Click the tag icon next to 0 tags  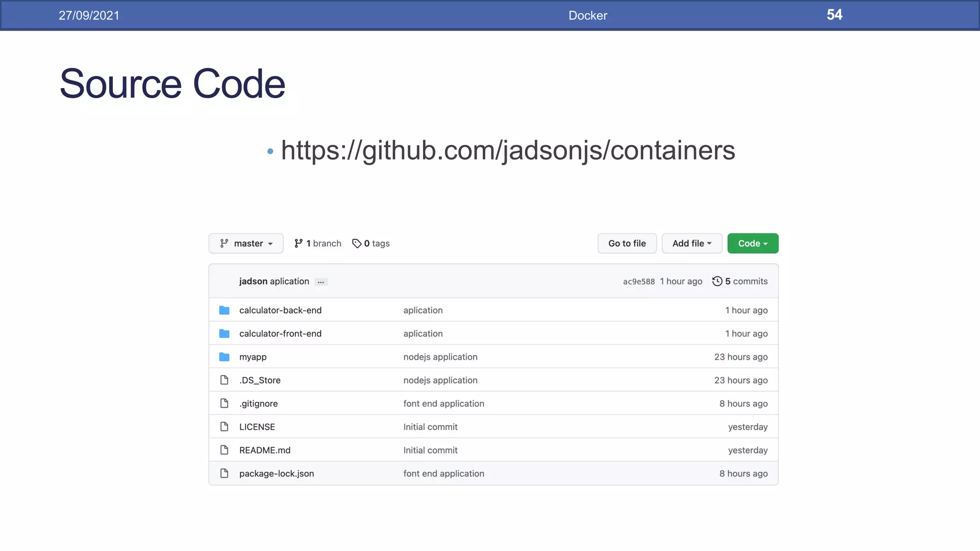[356, 243]
